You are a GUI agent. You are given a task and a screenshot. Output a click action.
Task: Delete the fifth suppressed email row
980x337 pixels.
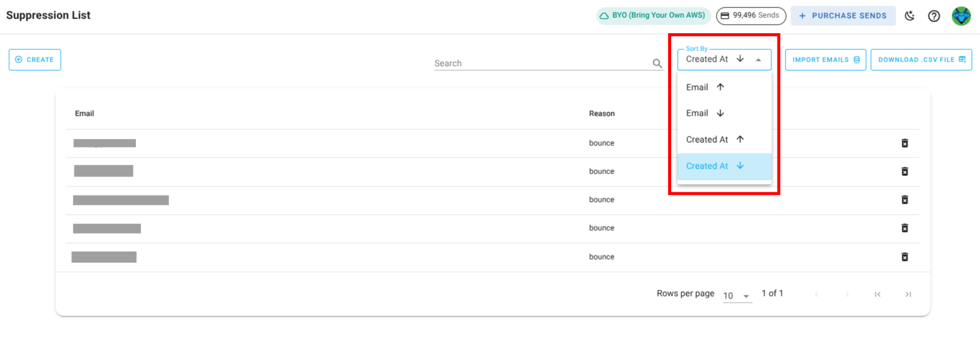pyautogui.click(x=905, y=257)
